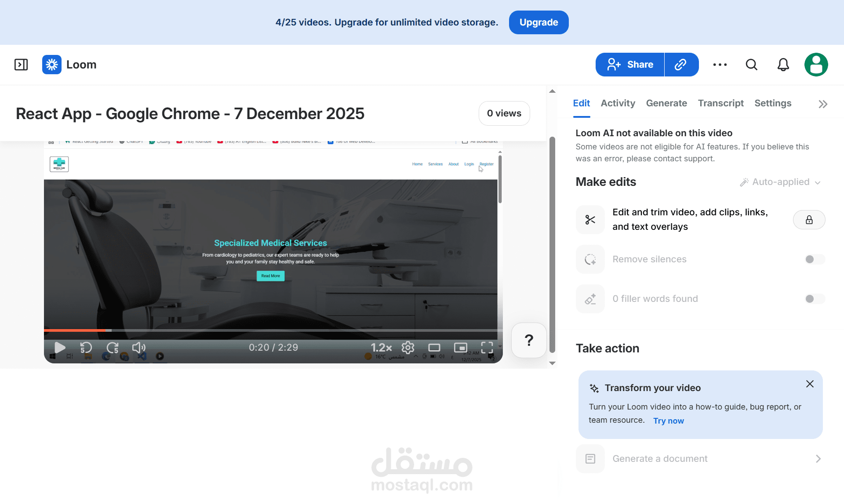Click the scroll down arrow of page scrollbar
This screenshot has width=844, height=504.
[553, 363]
